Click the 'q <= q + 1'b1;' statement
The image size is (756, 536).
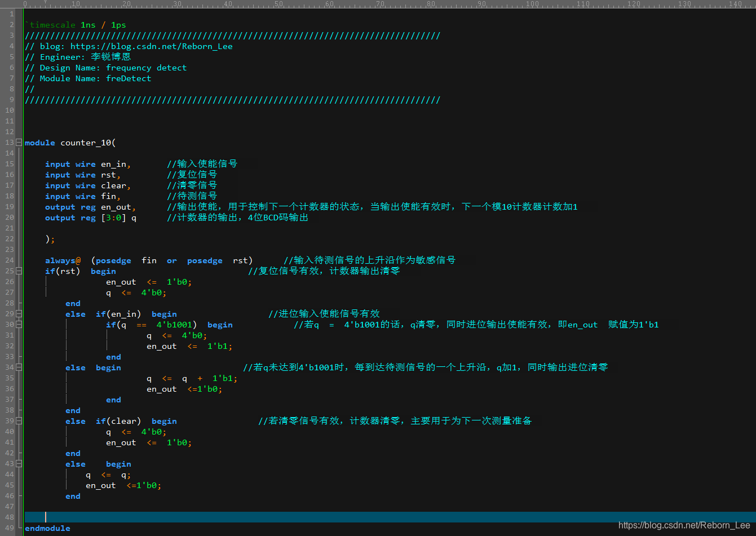192,378
